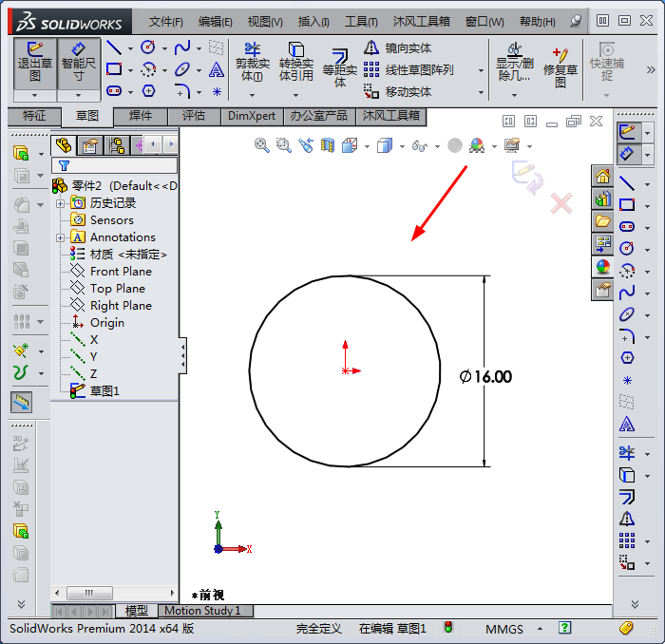The width and height of the screenshot is (665, 644).
Task: Expand the 历史记录 tree node
Action: coord(61,203)
